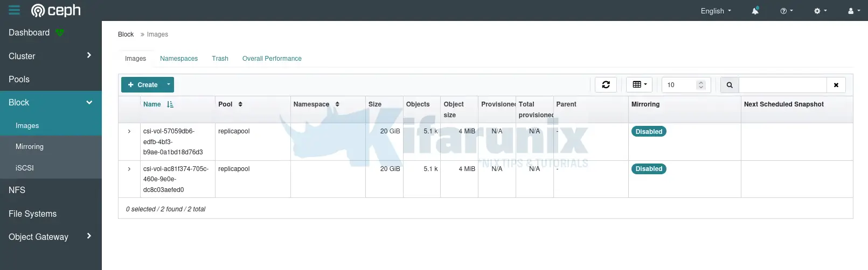Click the search magnifier icon
Screen dimensions: 868x270
tap(730, 85)
